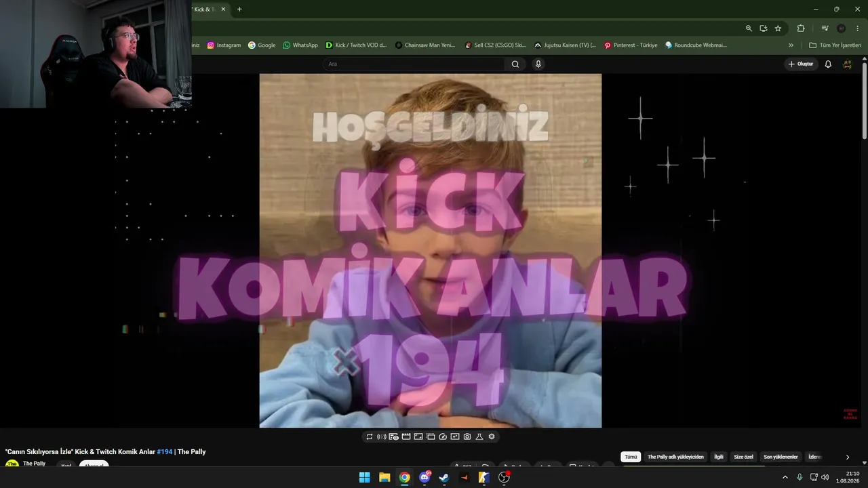Click the system tray microphone icon
Image resolution: width=868 pixels, height=488 pixels.
(800, 477)
